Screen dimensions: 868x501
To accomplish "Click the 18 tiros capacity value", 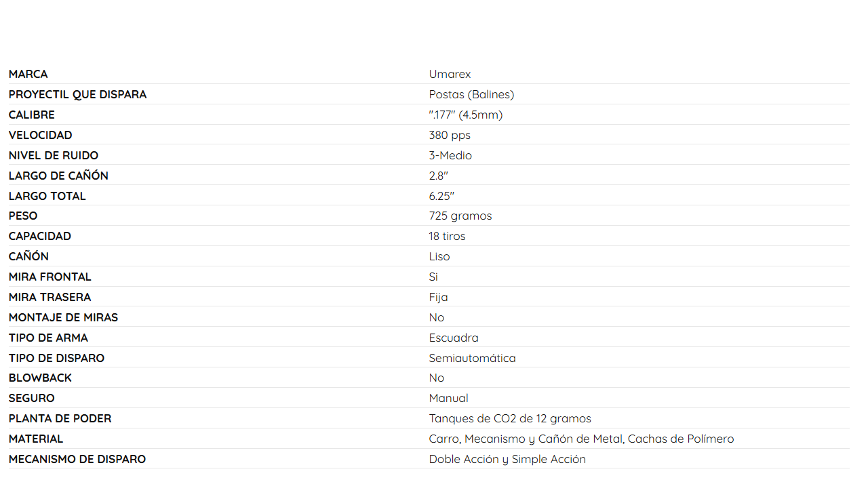I will click(447, 236).
